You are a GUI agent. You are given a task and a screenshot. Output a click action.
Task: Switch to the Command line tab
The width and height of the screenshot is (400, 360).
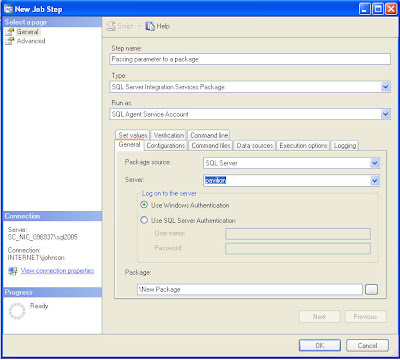click(209, 135)
